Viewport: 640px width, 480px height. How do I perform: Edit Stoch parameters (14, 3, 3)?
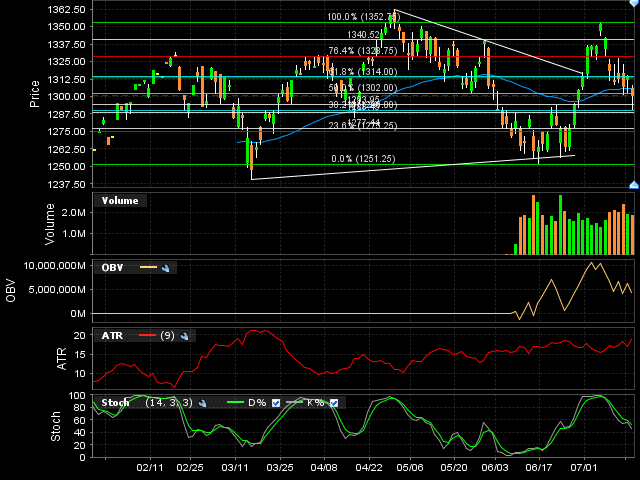tap(169, 403)
